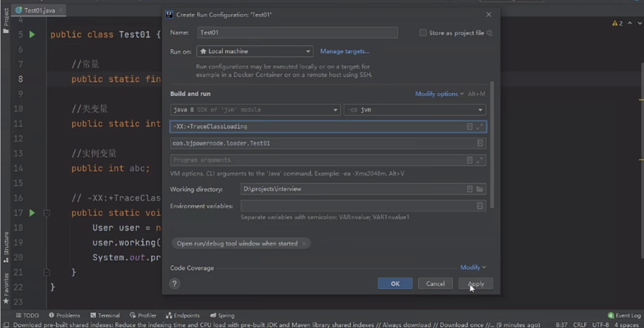Toggle tool window bars icon in status bar corner
The width and height of the screenshot is (644, 328).
pyautogui.click(x=6, y=325)
